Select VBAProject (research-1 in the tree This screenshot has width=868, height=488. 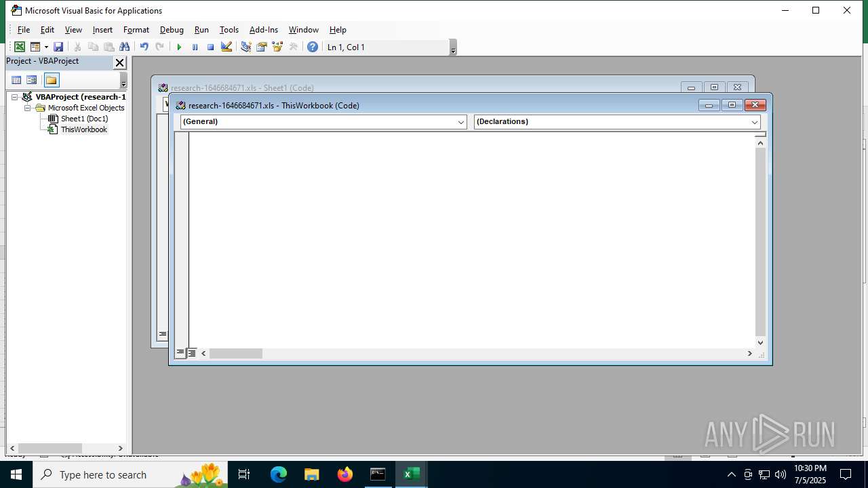pos(81,97)
